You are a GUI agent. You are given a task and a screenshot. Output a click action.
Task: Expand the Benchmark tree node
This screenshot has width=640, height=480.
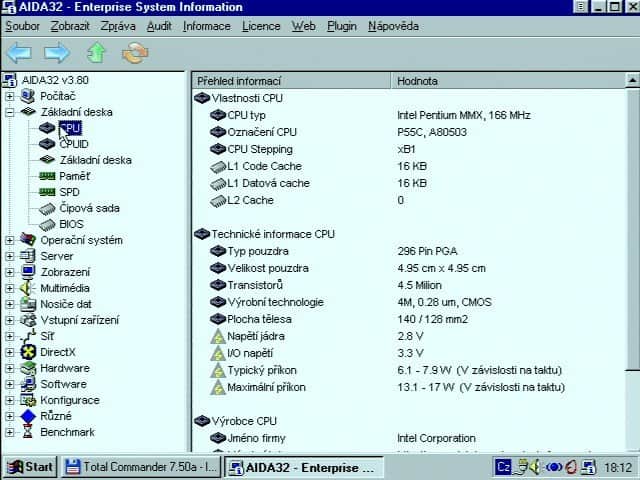[x=10, y=432]
